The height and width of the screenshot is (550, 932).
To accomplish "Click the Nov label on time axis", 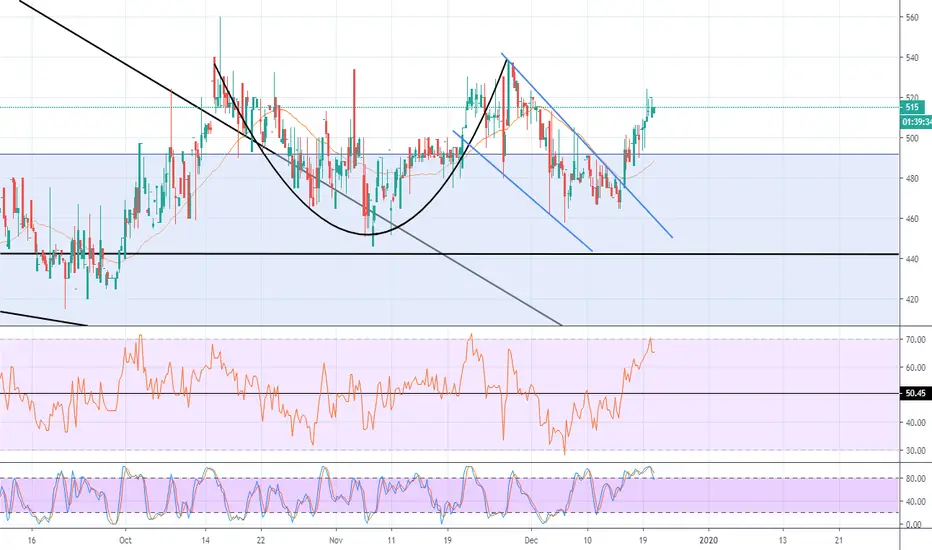I will pos(336,540).
